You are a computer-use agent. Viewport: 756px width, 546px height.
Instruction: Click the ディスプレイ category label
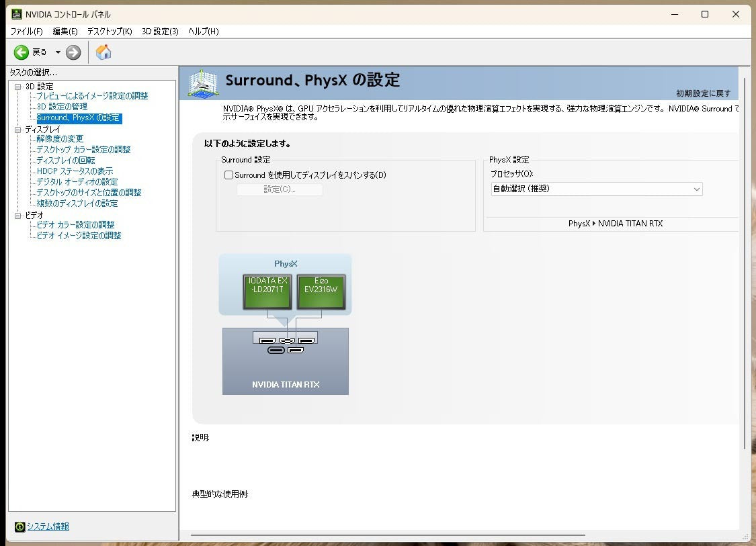pyautogui.click(x=42, y=130)
